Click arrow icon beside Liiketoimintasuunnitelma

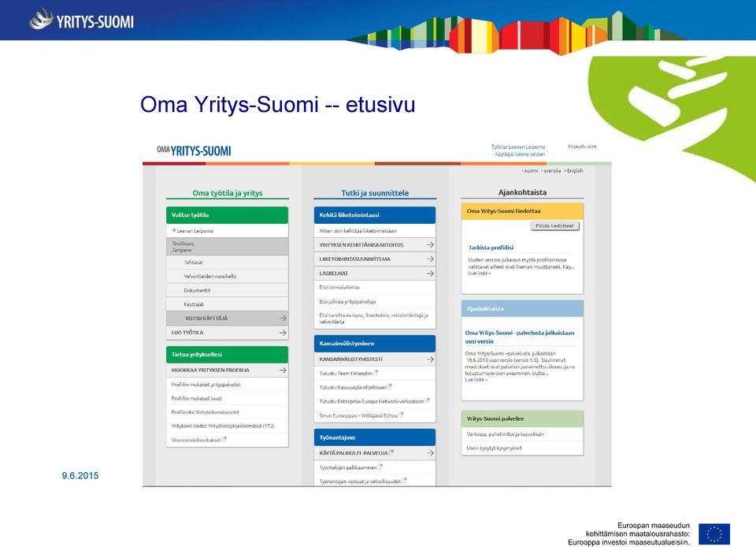click(x=430, y=259)
